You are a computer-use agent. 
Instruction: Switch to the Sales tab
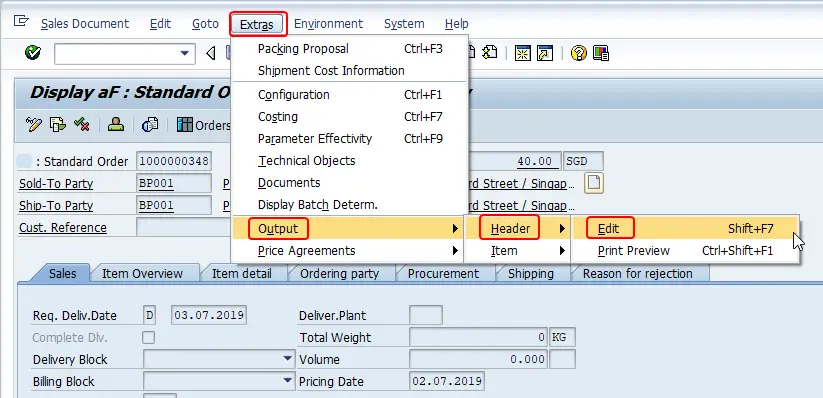click(x=62, y=274)
